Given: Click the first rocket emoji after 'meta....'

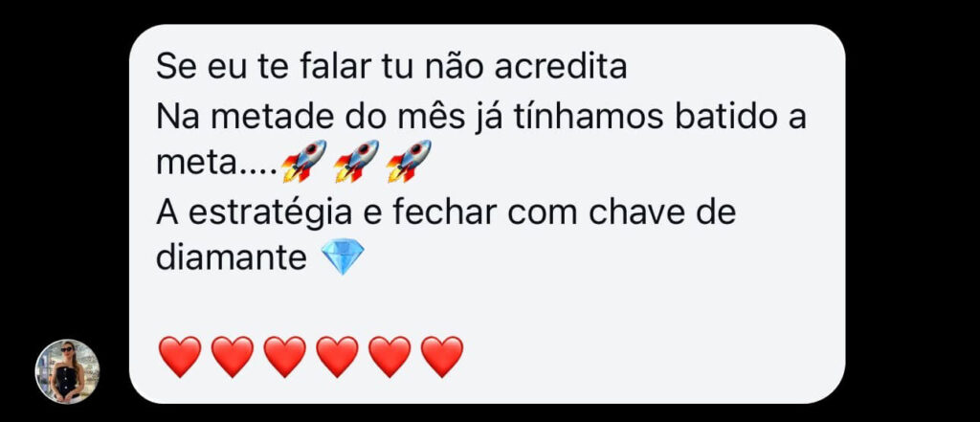Looking at the screenshot, I should coord(303,161).
